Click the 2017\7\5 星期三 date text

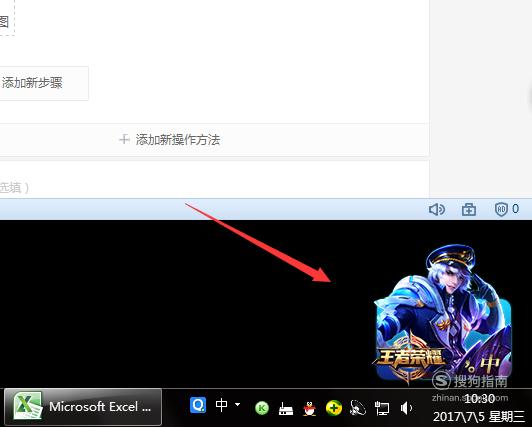point(479,416)
